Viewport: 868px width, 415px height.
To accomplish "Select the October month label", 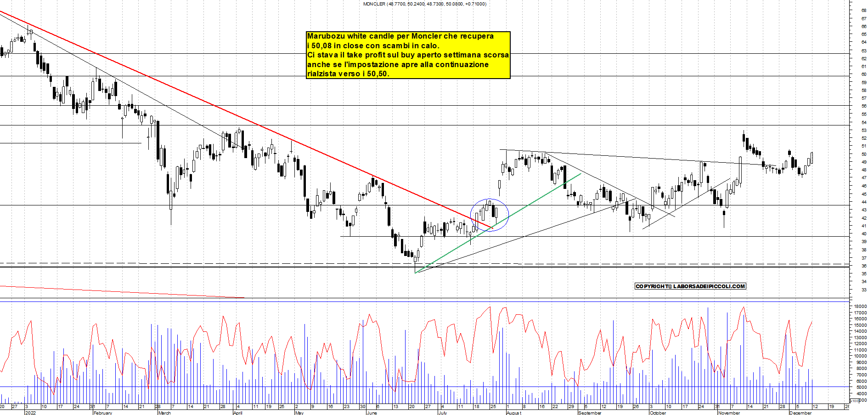I will 658,413.
